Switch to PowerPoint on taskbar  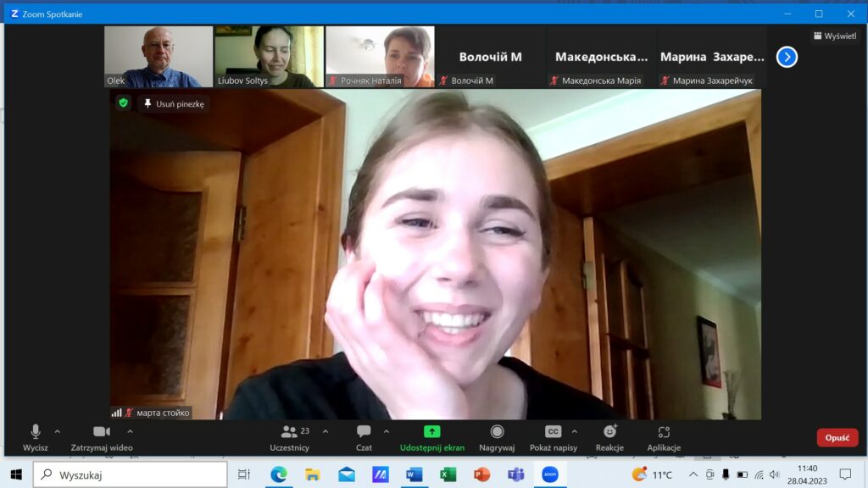click(481, 474)
